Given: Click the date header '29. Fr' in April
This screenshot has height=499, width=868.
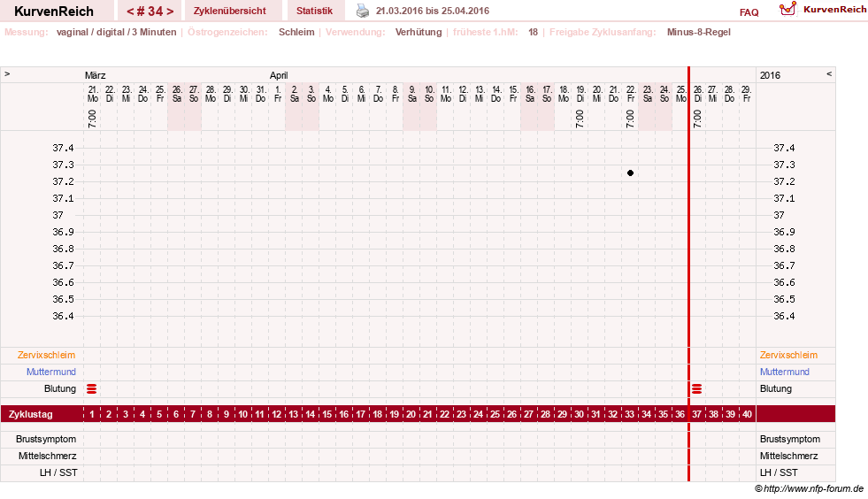Looking at the screenshot, I should pos(747,94).
